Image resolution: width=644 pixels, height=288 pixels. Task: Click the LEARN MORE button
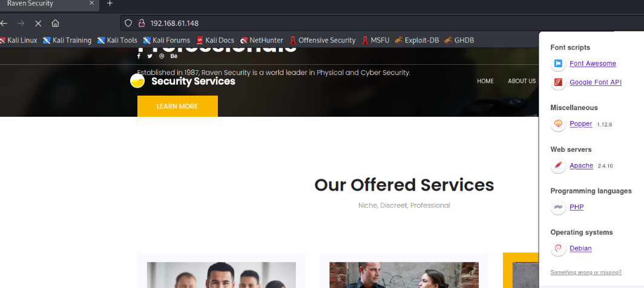point(177,106)
